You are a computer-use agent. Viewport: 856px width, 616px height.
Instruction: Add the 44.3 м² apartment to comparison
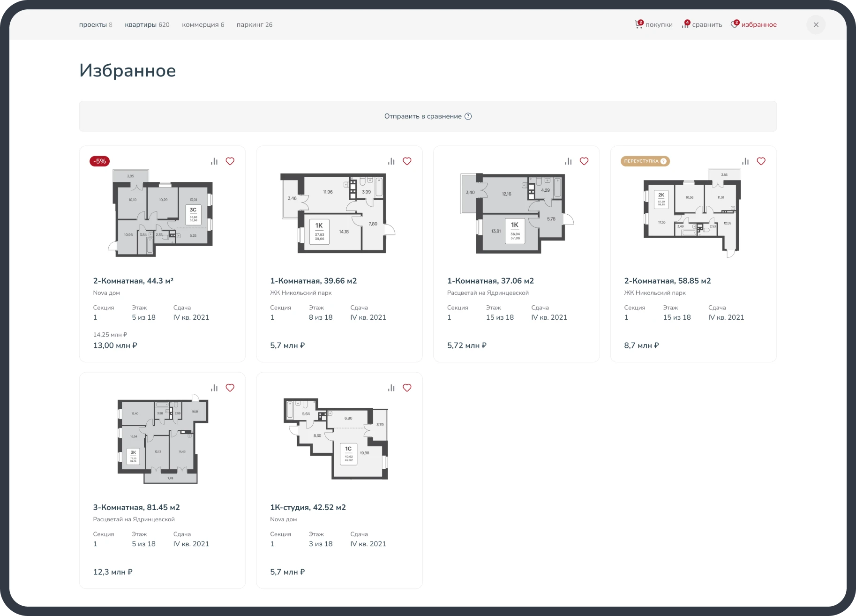coord(214,161)
